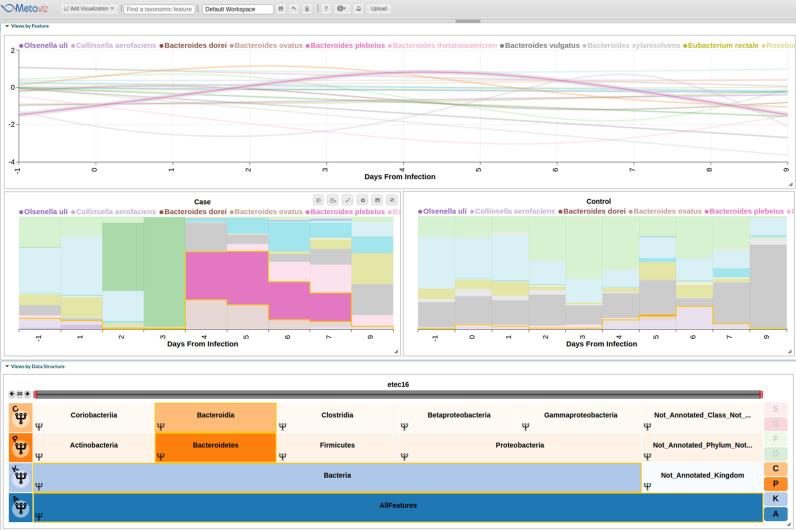
Task: Click the screenshot icon beside Upload
Action: tap(358, 9)
